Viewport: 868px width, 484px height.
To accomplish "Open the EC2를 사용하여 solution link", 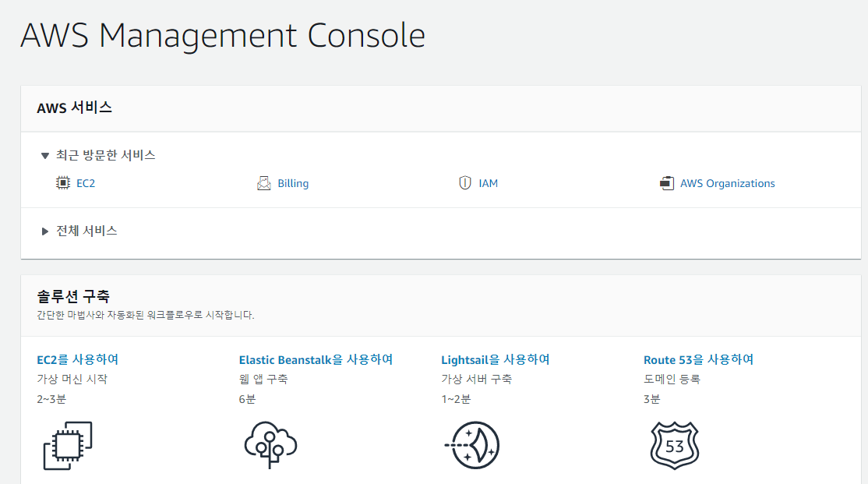I will pyautogui.click(x=77, y=359).
